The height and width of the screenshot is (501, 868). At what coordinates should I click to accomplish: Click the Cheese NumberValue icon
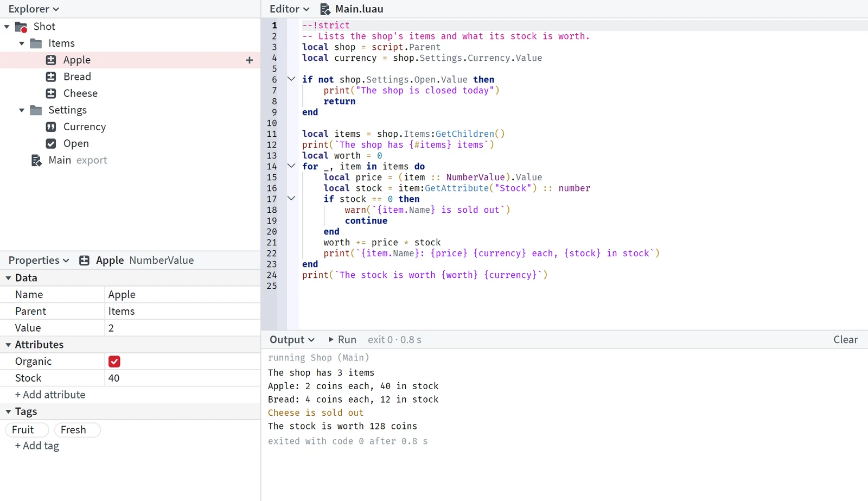[x=51, y=93]
